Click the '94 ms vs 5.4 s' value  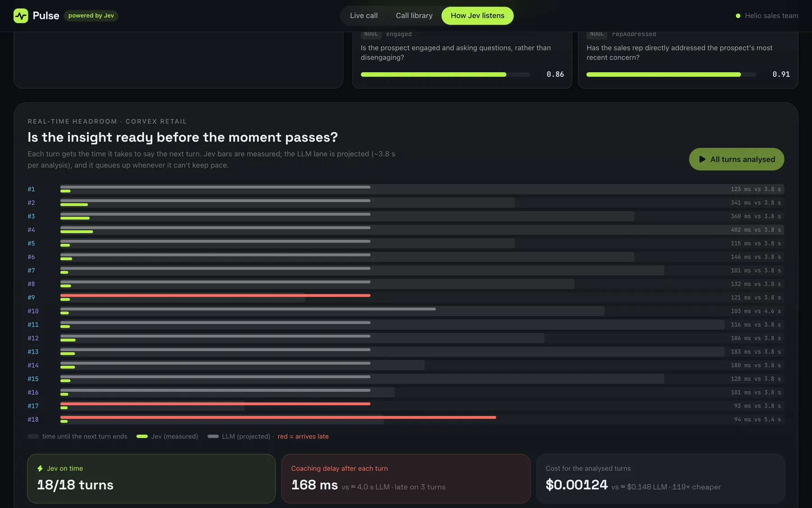[x=757, y=419]
